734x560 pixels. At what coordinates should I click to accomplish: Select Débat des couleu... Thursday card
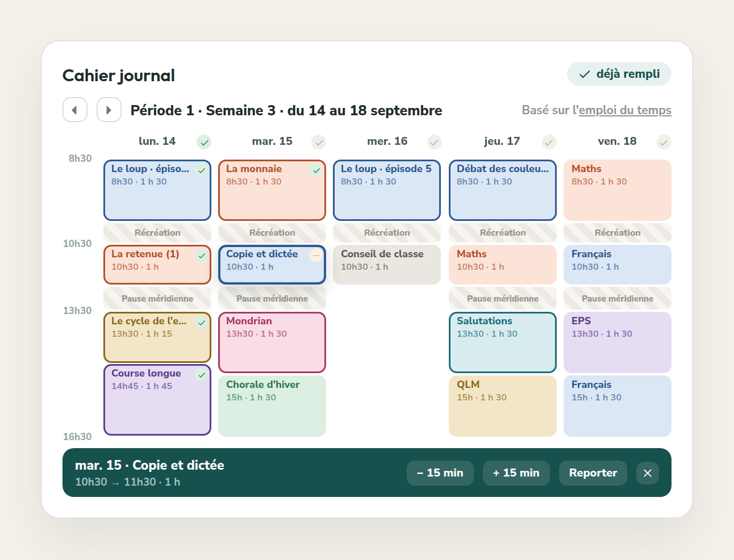tap(503, 190)
